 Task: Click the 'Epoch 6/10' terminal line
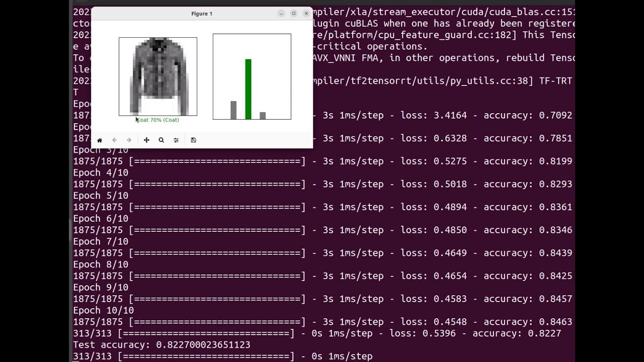[101, 219]
